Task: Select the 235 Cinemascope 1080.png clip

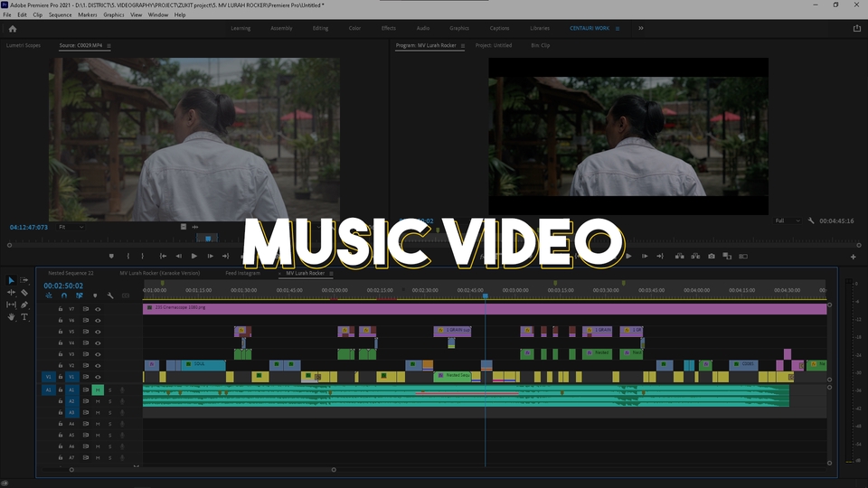Action: point(485,309)
